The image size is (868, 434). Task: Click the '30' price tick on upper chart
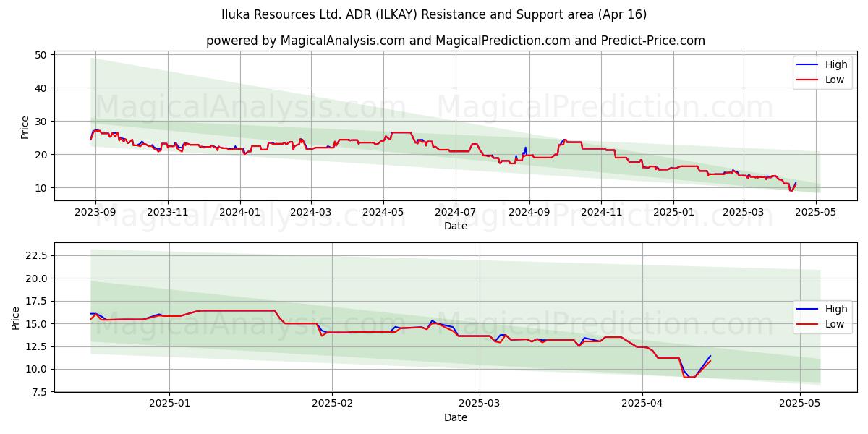click(41, 122)
